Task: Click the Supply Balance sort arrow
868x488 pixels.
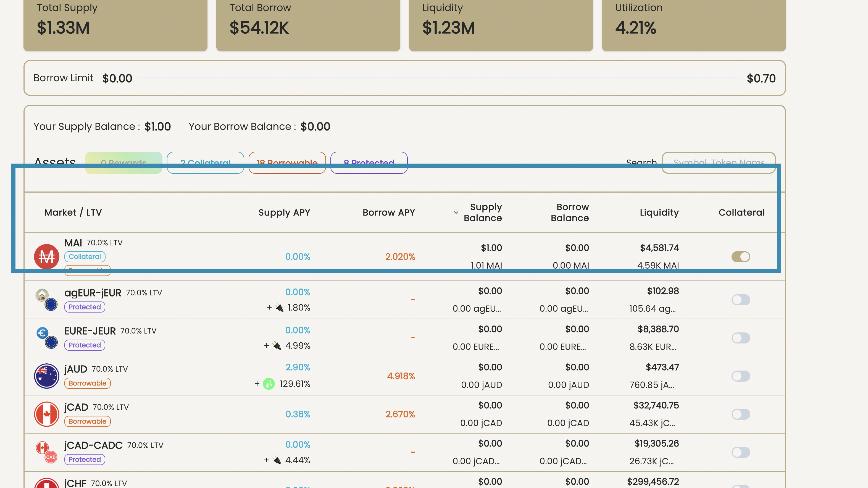Action: 456,212
